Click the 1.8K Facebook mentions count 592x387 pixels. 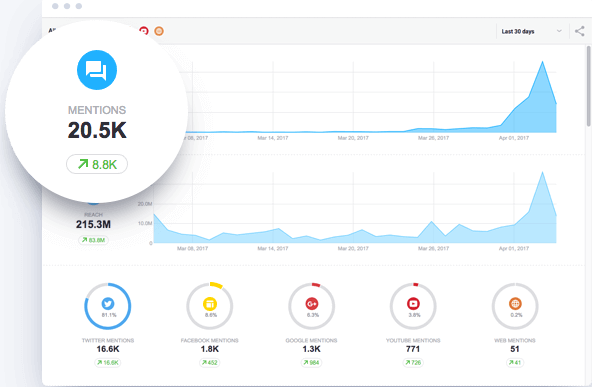coord(210,349)
